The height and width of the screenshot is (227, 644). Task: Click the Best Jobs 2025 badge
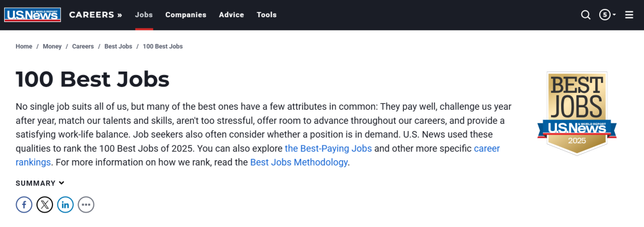tap(577, 113)
